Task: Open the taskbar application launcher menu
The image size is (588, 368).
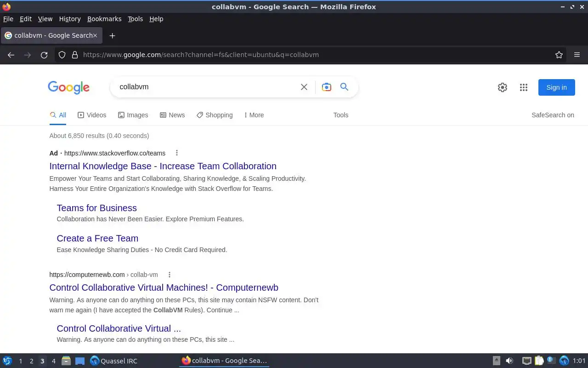Action: [x=7, y=361]
